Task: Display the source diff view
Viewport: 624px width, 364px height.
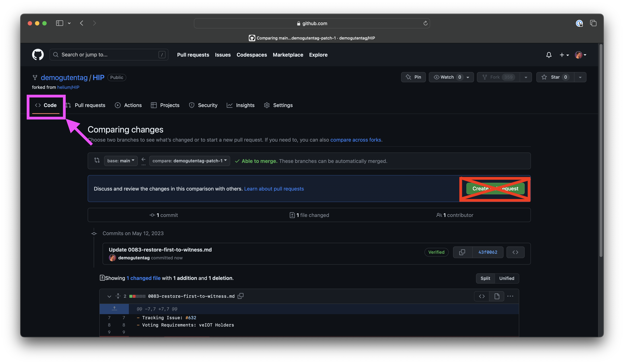Action: pyautogui.click(x=482, y=296)
